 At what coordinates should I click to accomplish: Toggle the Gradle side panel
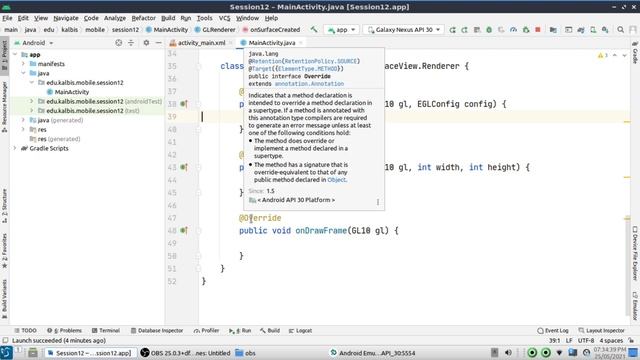point(635,53)
